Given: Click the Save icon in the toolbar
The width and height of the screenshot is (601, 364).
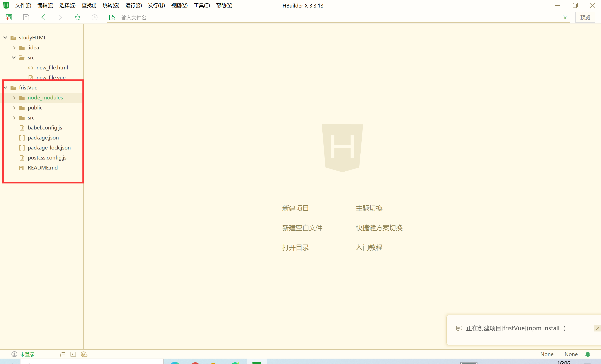Looking at the screenshot, I should tap(26, 17).
